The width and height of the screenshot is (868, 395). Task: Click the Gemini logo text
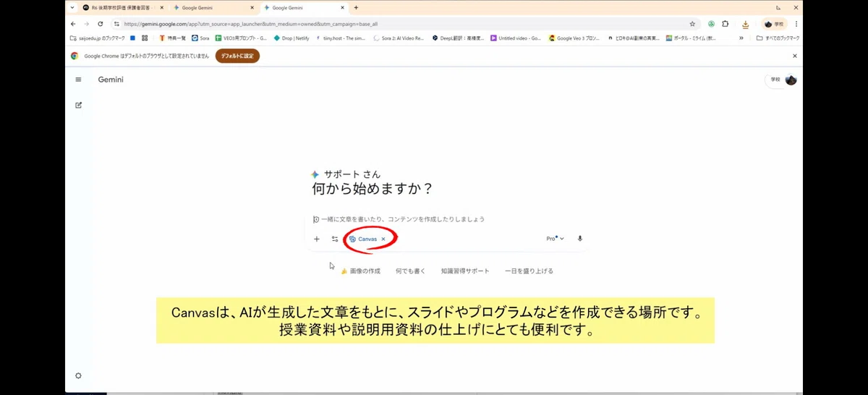coord(111,80)
